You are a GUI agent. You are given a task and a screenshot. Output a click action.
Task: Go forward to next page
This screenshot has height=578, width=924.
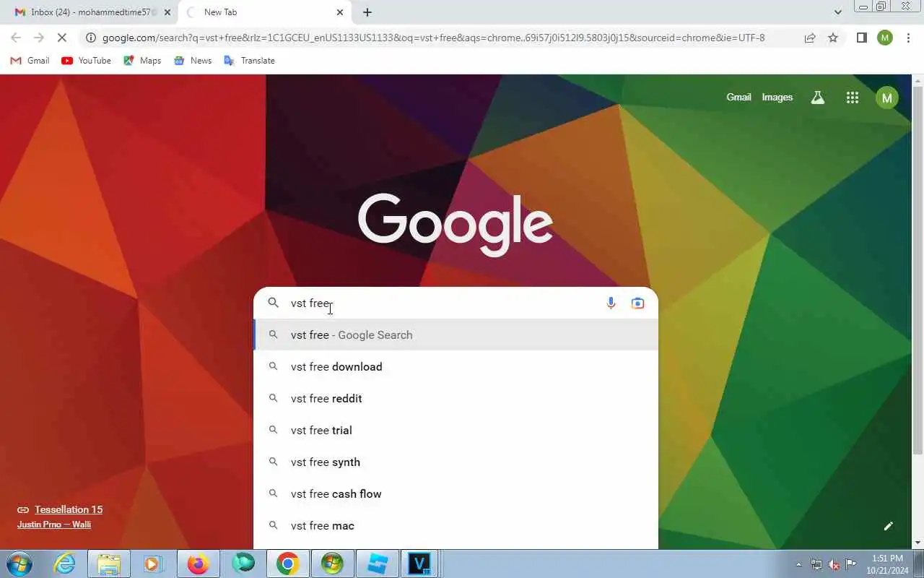point(40,38)
